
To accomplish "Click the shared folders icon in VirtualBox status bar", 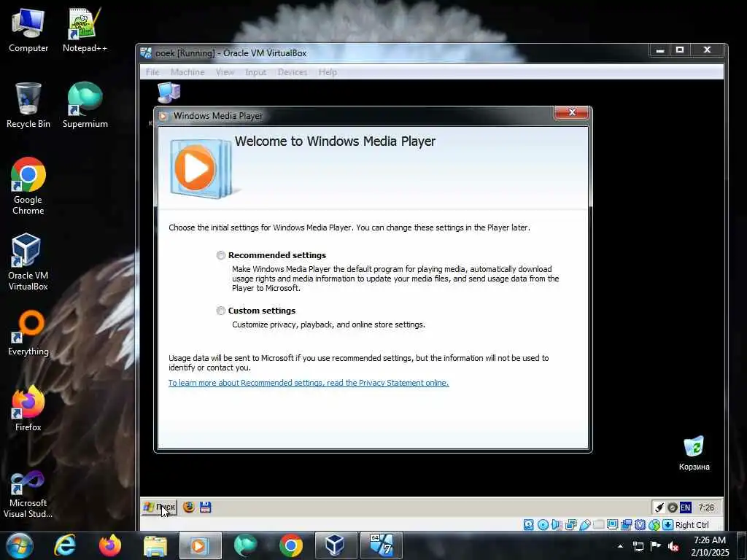I will [599, 525].
